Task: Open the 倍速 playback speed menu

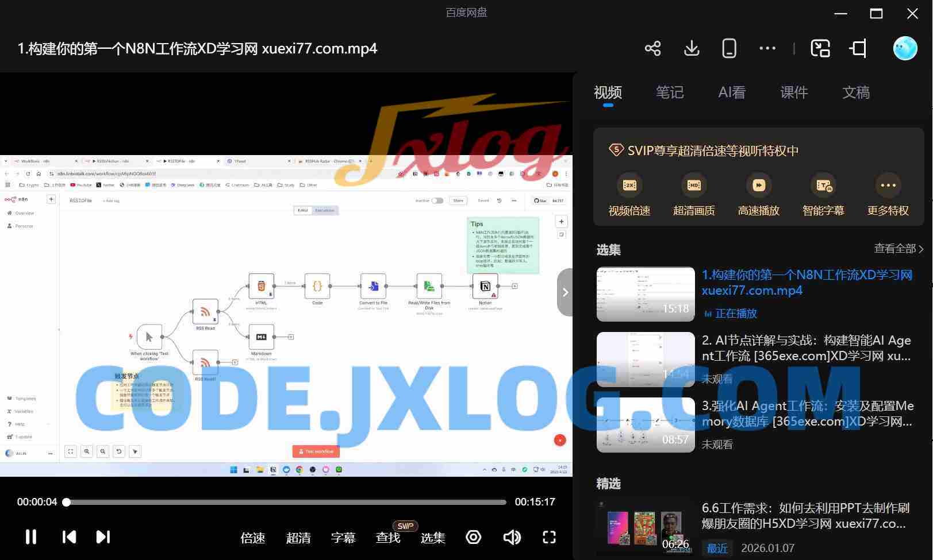Action: click(x=253, y=538)
